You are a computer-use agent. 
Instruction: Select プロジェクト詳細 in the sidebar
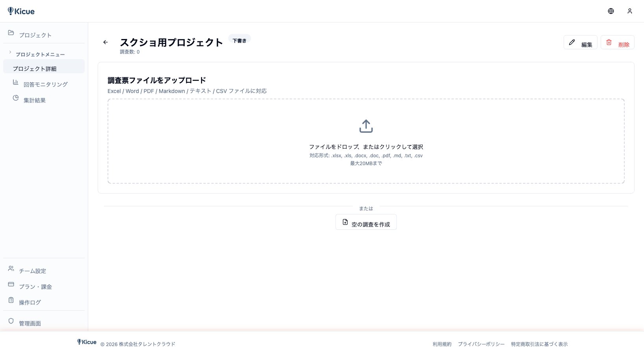click(x=35, y=69)
